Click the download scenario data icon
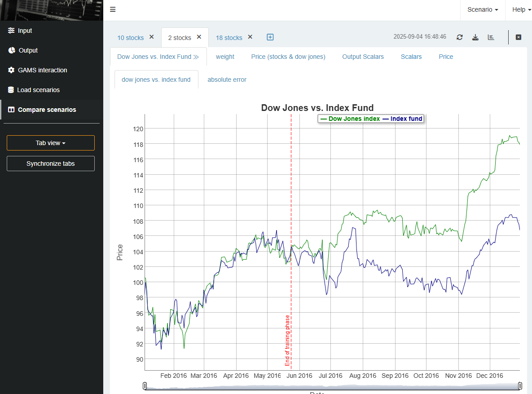The image size is (532, 394). pyautogui.click(x=475, y=37)
